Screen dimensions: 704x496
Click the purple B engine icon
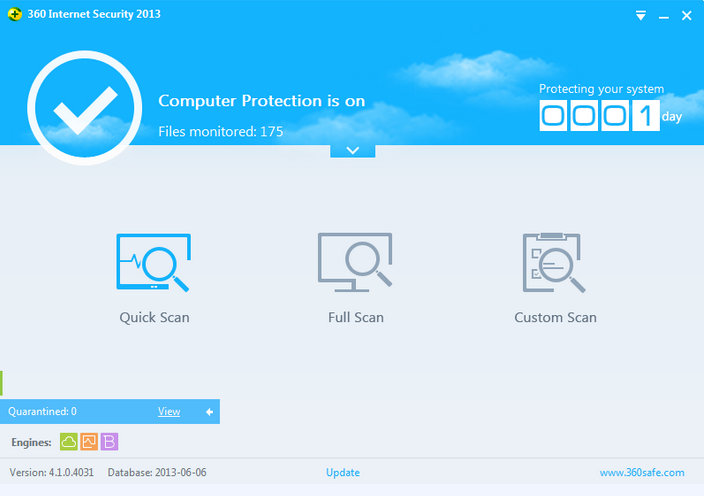click(x=109, y=442)
